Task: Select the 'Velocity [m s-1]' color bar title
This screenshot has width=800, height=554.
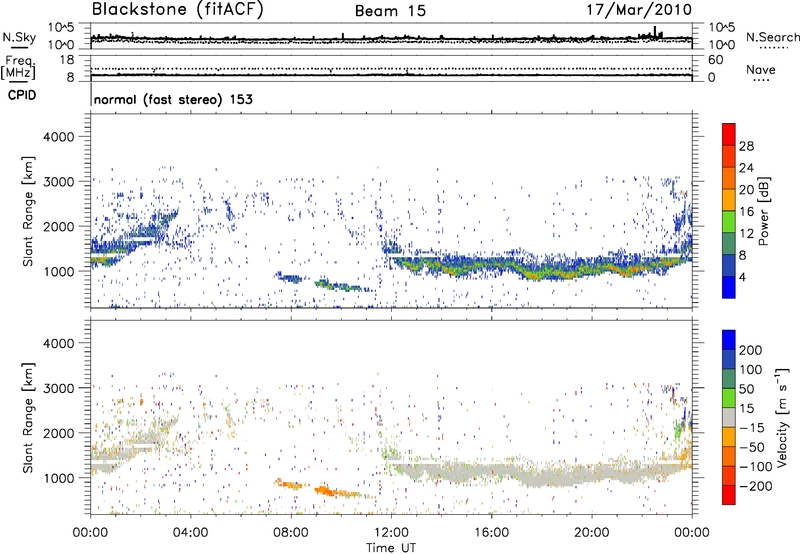Action: coord(782,417)
